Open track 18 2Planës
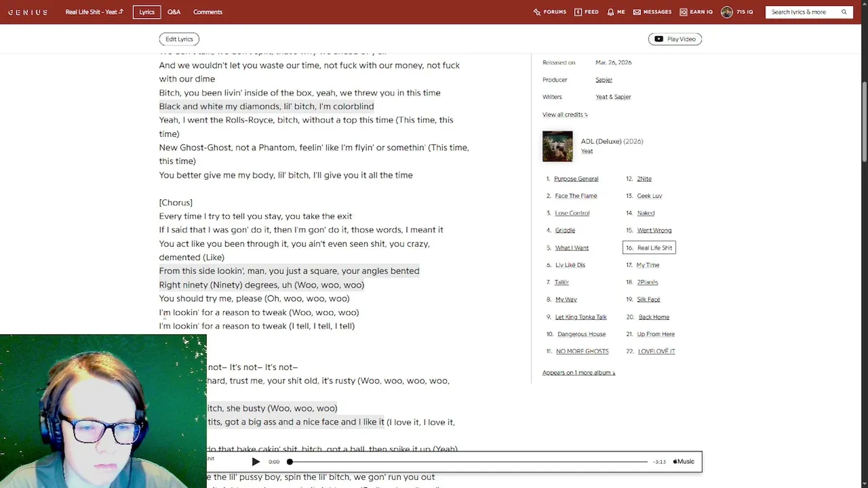The height and width of the screenshot is (488, 868). point(648,283)
